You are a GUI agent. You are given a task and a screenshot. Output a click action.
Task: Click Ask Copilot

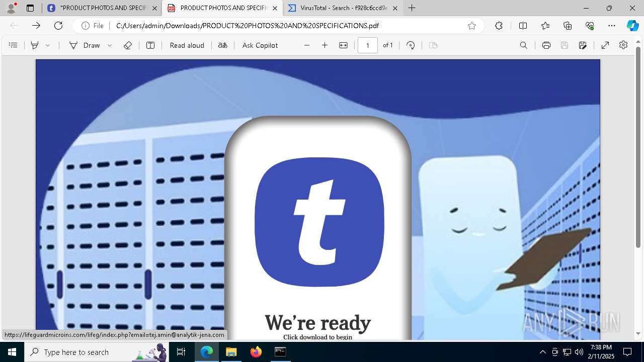(260, 45)
